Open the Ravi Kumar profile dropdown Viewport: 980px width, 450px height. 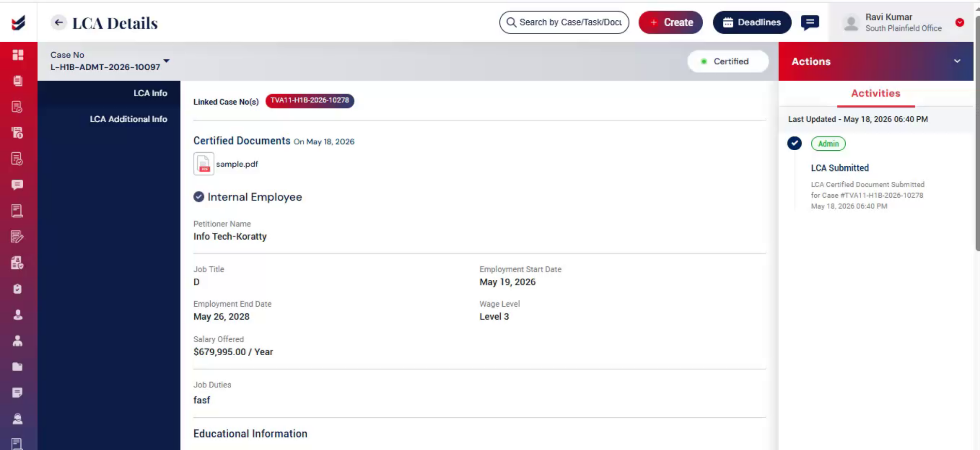pos(960,22)
